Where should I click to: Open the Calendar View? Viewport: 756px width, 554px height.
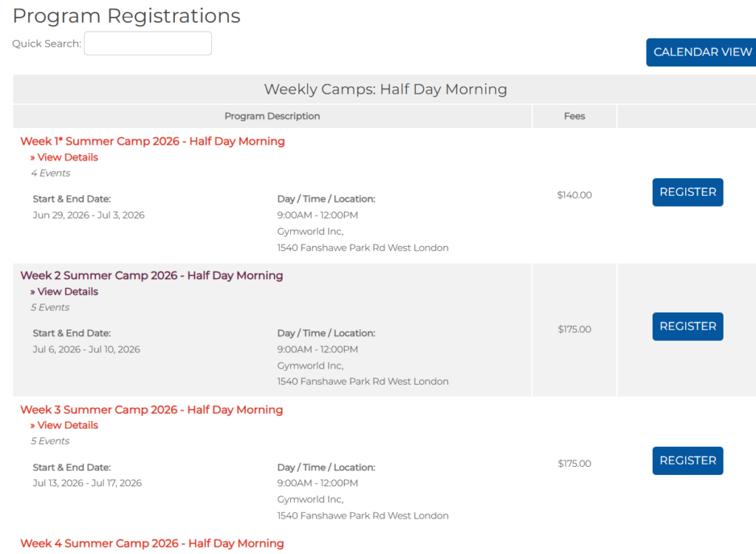click(701, 52)
